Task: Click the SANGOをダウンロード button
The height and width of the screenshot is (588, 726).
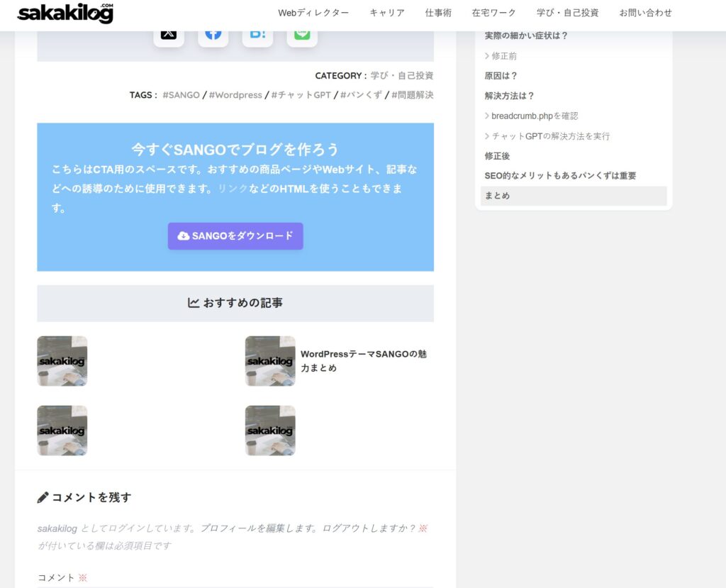Action: point(235,236)
